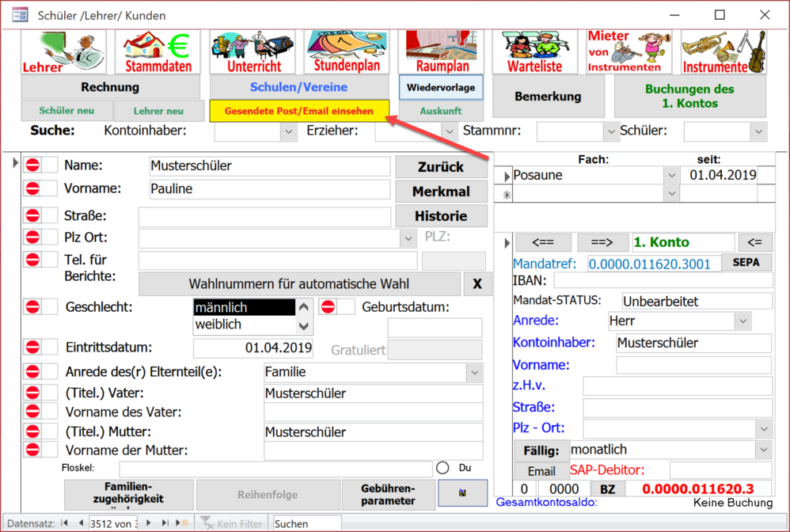This screenshot has height=532, width=790.
Task: Open Schulen/Vereine section
Action: click(x=298, y=87)
